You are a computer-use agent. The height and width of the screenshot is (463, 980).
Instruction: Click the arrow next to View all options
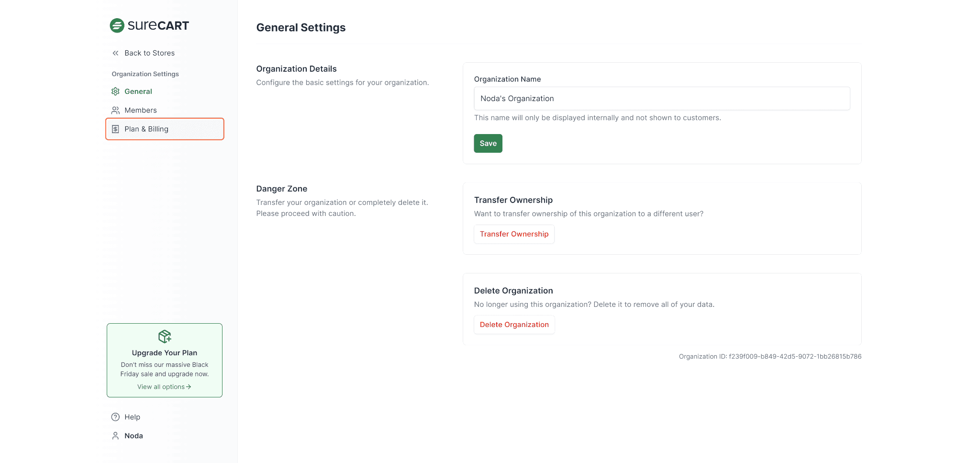click(189, 387)
